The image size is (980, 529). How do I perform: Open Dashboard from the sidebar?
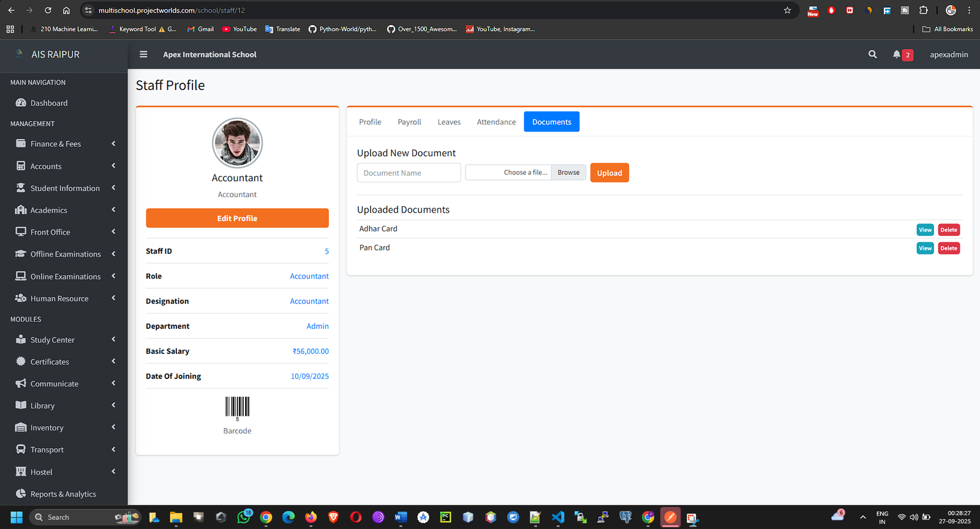49,103
